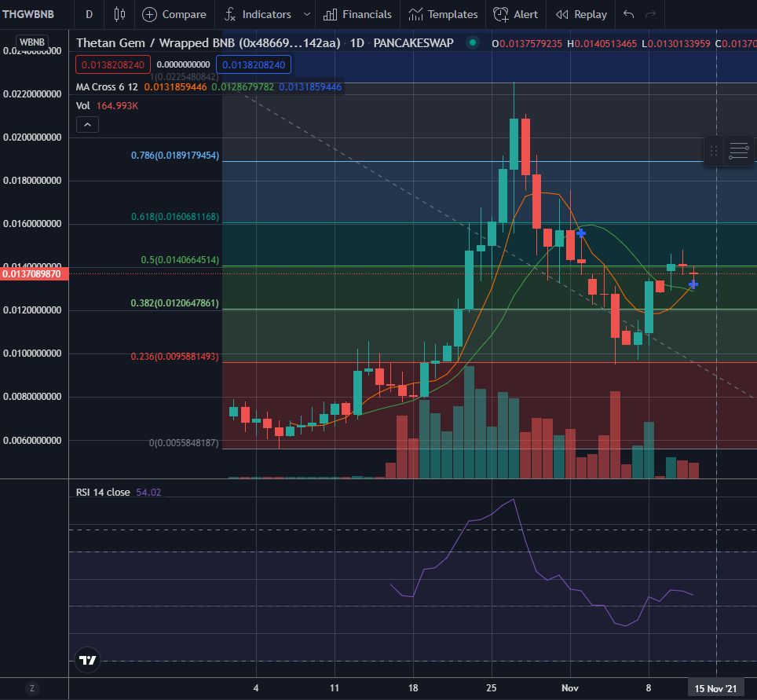Click the RSI value 54.02

click(148, 493)
